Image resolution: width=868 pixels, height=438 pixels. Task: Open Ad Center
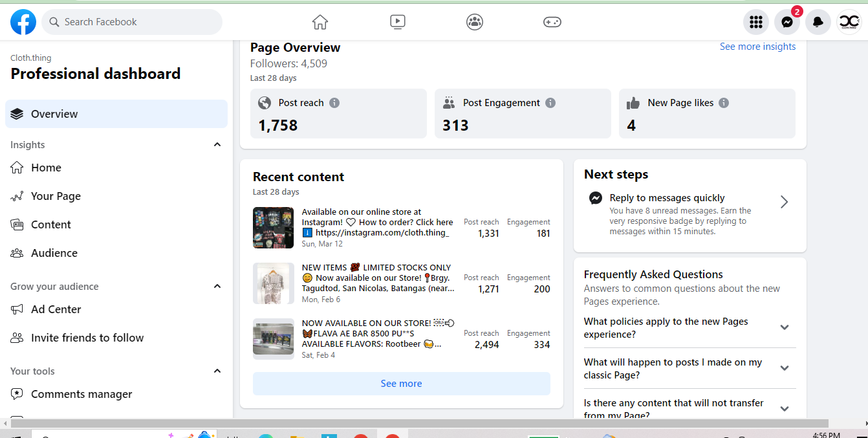(x=116, y=309)
